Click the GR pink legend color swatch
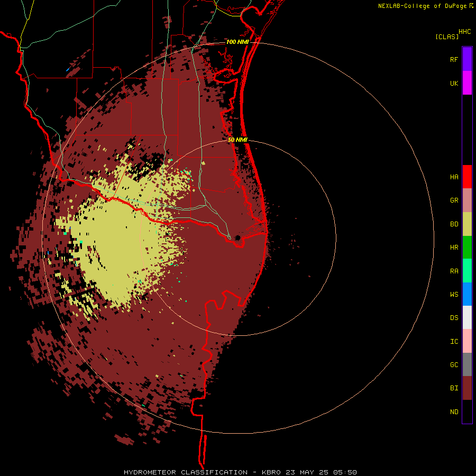The width and height of the screenshot is (476, 476). click(x=467, y=200)
